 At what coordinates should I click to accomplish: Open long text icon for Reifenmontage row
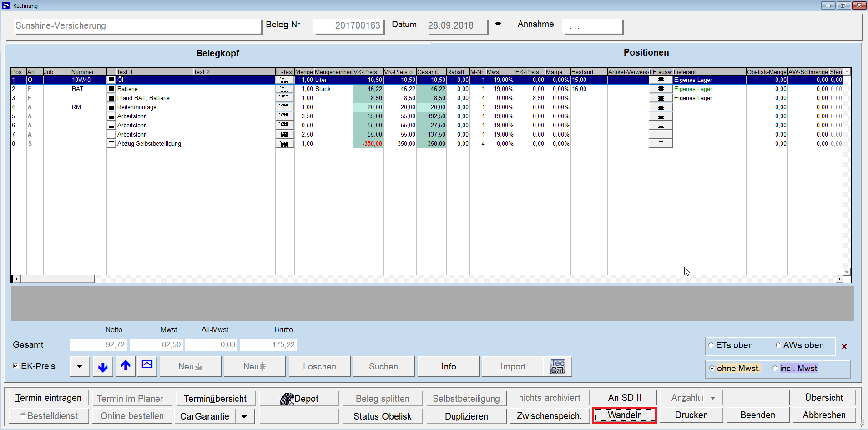coord(285,107)
